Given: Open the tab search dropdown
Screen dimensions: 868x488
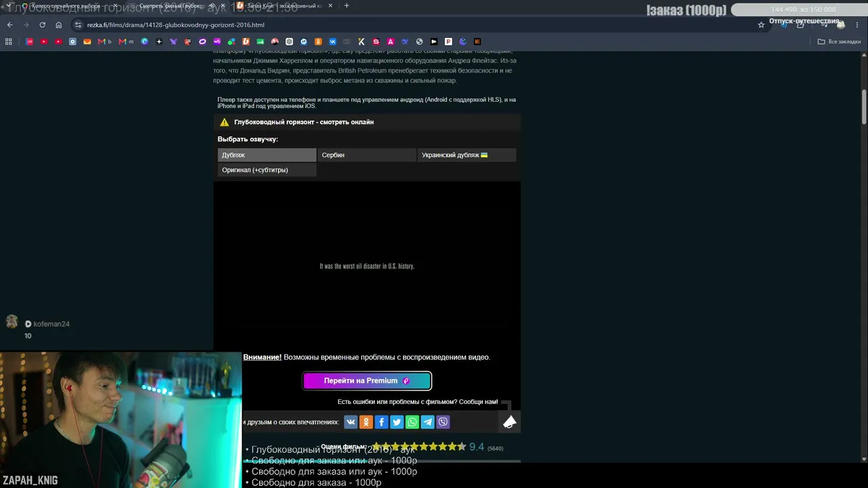Looking at the screenshot, I should click(x=9, y=6).
